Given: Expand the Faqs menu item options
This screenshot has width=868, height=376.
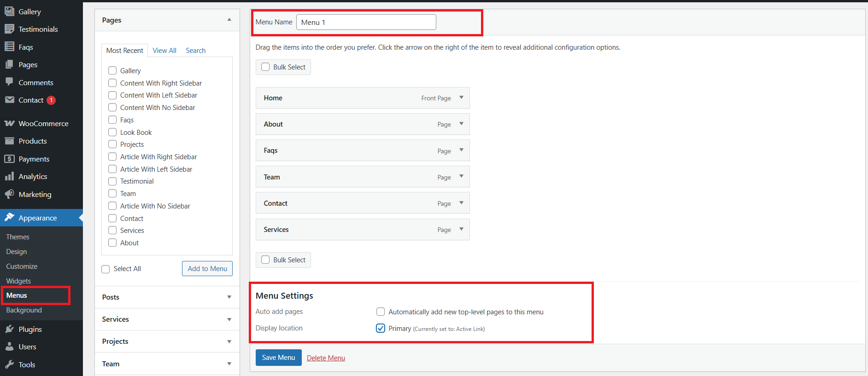Looking at the screenshot, I should coord(461,150).
